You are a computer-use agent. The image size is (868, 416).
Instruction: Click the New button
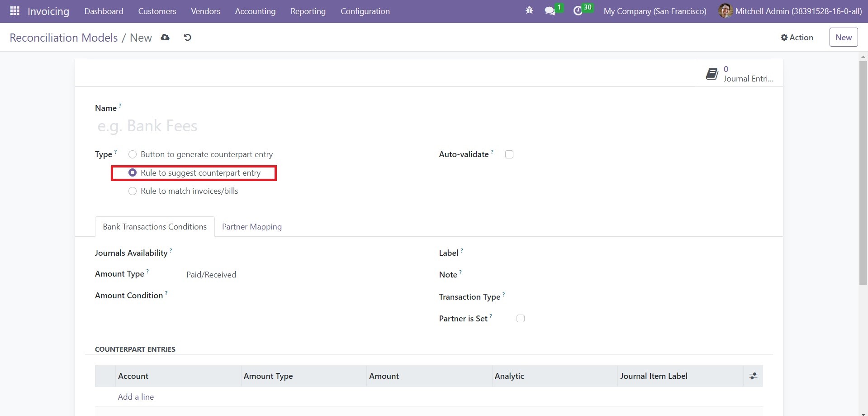click(x=844, y=37)
